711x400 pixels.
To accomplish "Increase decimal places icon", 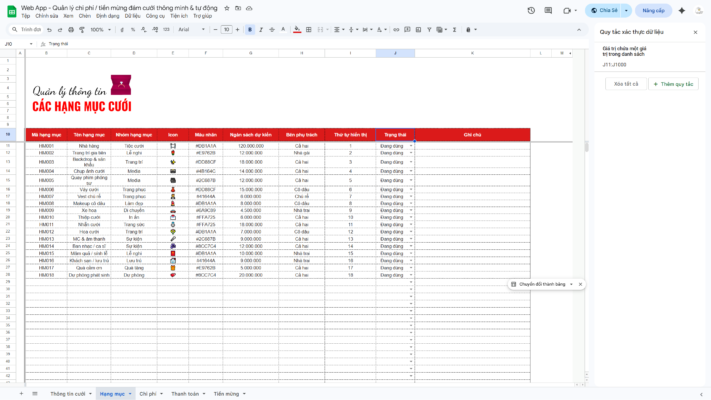I will pyautogui.click(x=155, y=29).
